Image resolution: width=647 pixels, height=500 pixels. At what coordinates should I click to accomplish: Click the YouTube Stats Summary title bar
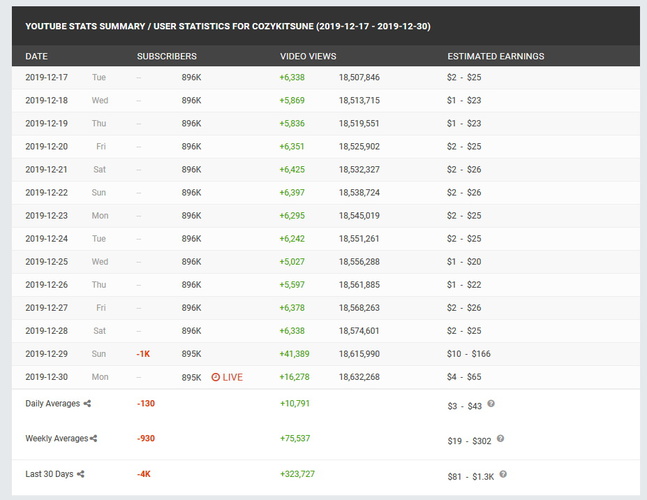[x=228, y=25]
